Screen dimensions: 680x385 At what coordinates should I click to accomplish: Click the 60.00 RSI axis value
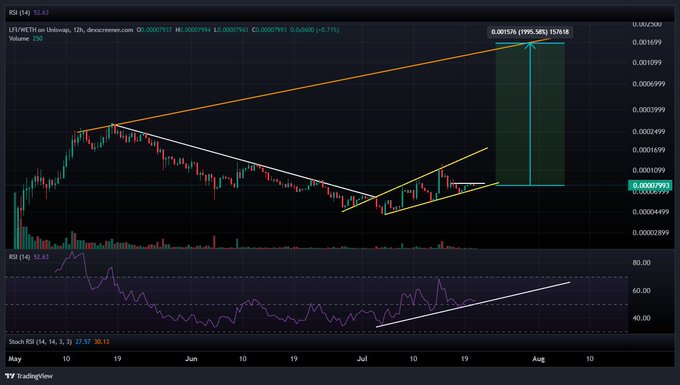(x=641, y=290)
